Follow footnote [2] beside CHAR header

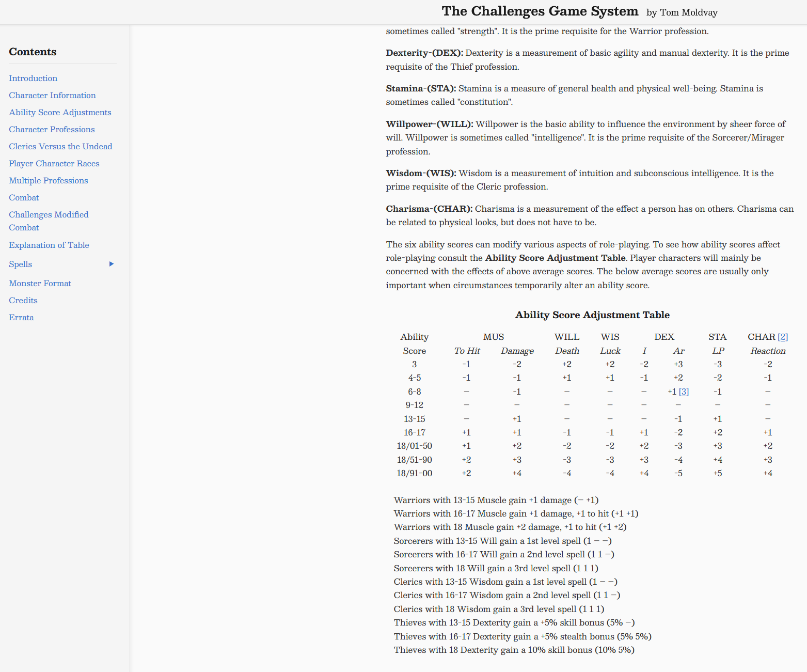(783, 337)
